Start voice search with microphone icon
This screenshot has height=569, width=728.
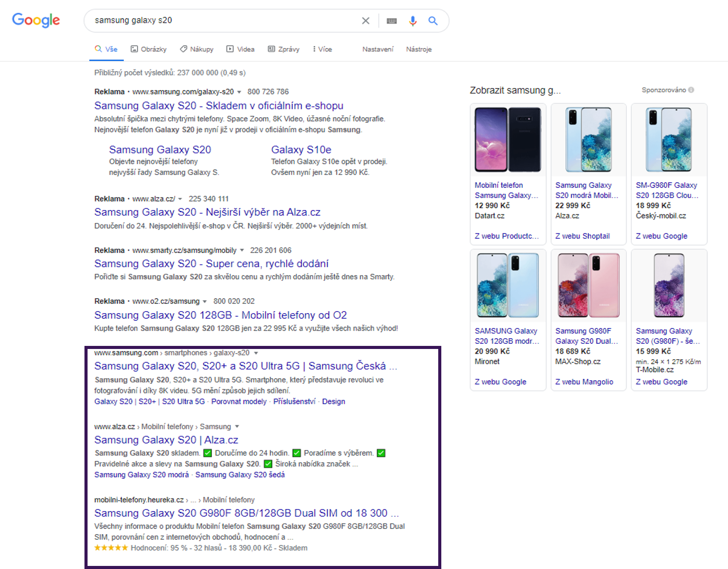tap(413, 20)
